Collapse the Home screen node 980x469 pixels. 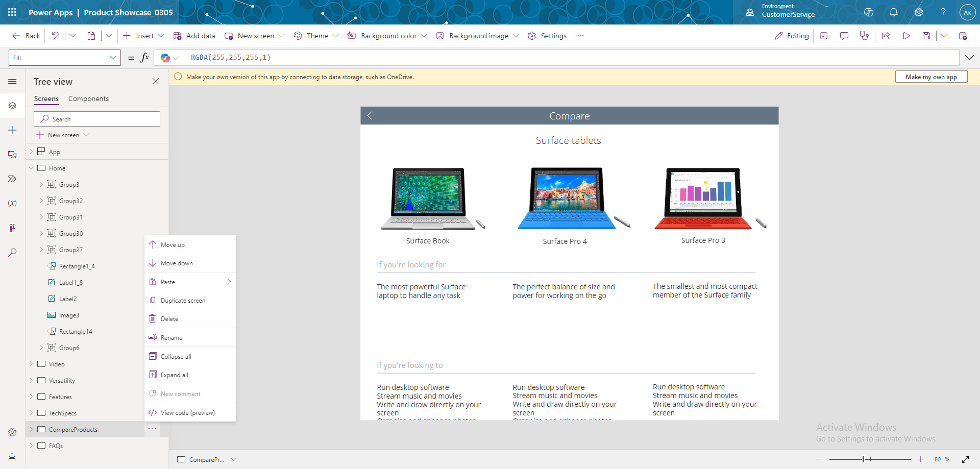31,168
